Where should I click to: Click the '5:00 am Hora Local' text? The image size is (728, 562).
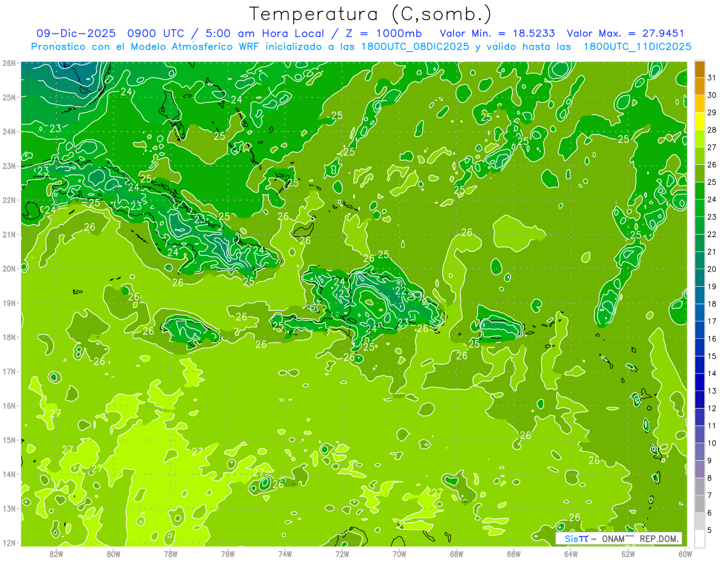tap(265, 34)
